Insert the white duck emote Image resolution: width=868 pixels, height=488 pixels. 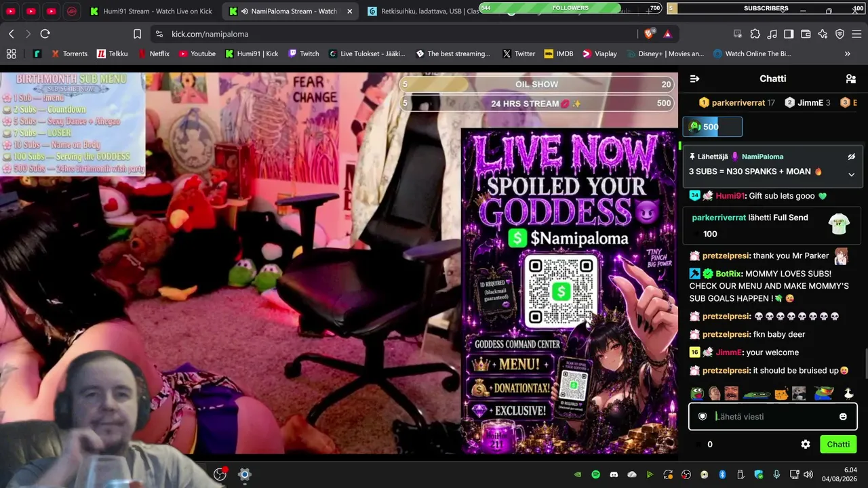(848, 393)
